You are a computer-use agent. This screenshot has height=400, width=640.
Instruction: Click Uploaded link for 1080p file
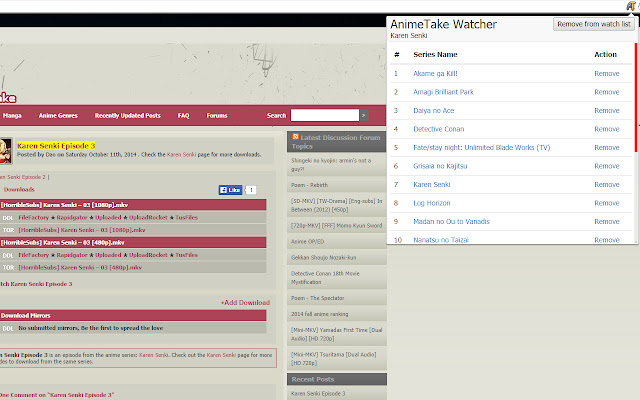pos(108,218)
